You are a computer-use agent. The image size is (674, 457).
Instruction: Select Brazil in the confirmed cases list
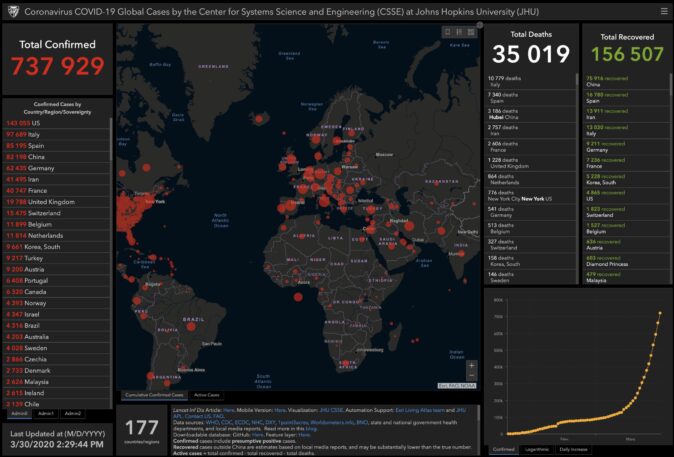point(56,325)
